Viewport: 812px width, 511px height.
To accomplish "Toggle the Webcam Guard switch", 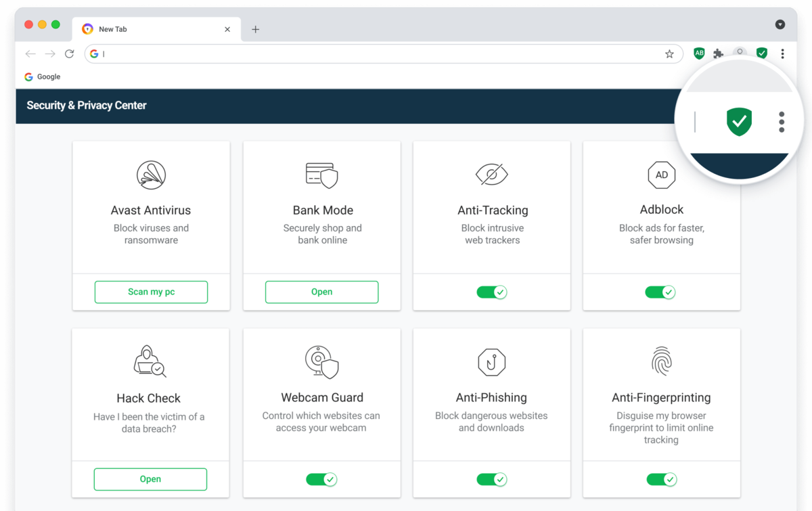I will point(321,479).
